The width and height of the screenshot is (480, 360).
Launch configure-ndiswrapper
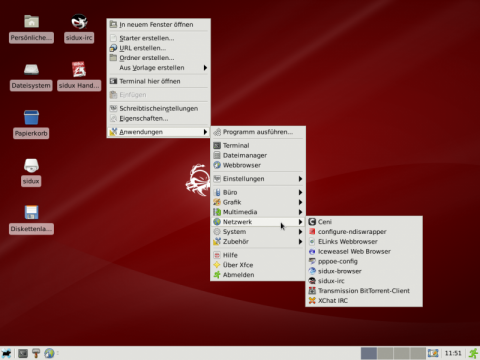364,232
